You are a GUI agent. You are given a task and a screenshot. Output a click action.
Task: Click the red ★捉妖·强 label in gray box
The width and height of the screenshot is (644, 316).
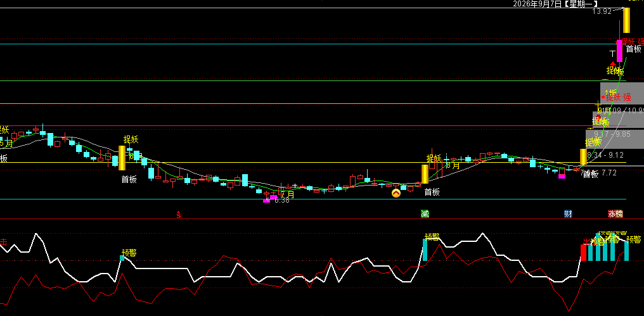pyautogui.click(x=615, y=98)
